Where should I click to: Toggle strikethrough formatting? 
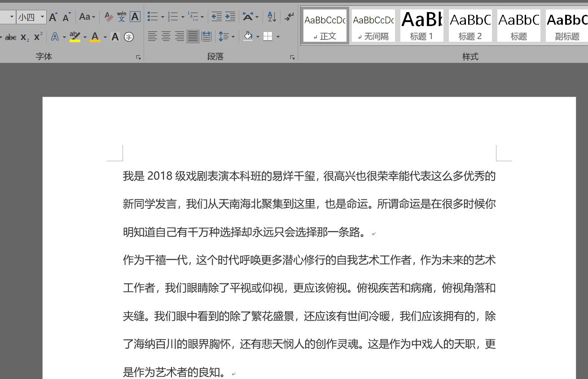[x=10, y=37]
